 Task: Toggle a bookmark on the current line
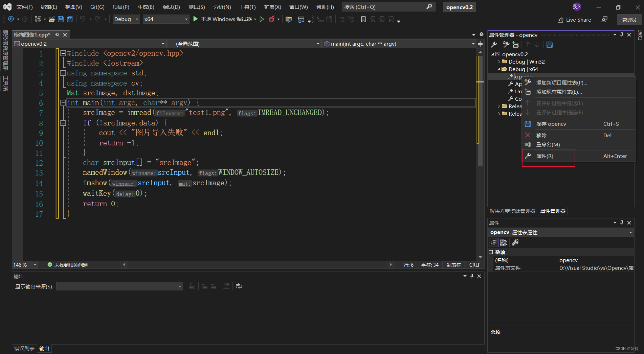tap(363, 19)
